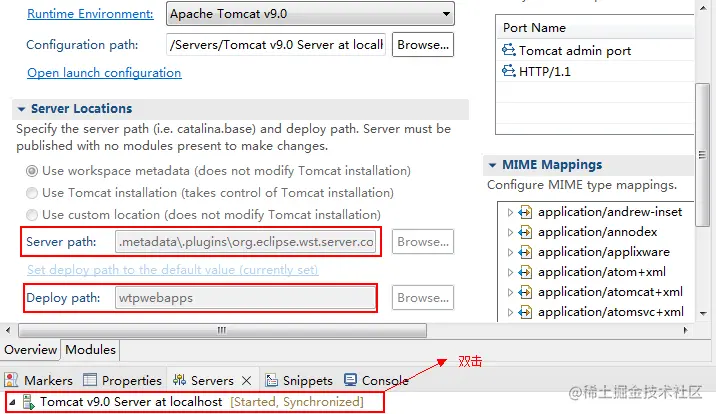This screenshot has width=716, height=414.
Task: Click the Snippets tab icon
Action: tap(272, 380)
